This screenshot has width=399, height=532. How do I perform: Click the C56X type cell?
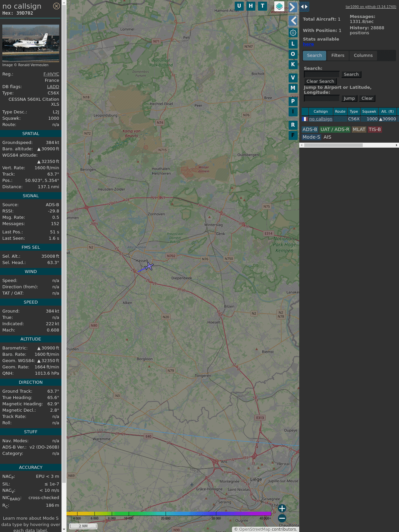point(354,119)
